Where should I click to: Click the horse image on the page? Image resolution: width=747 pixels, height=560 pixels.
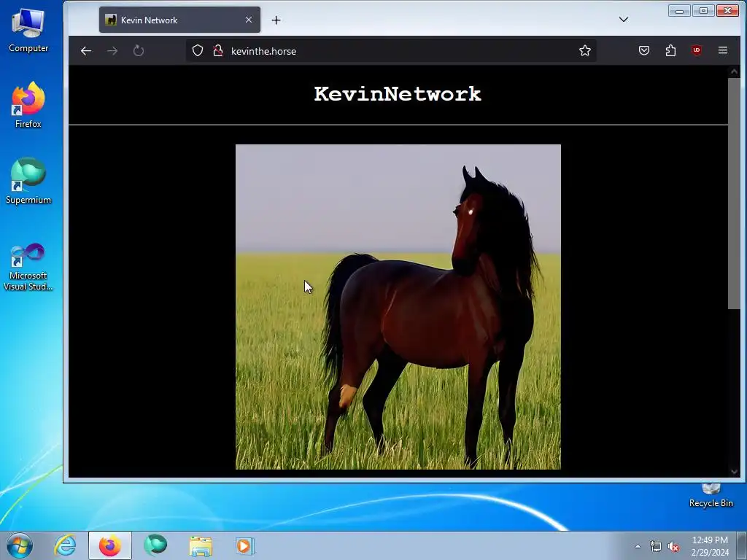pyautogui.click(x=398, y=307)
